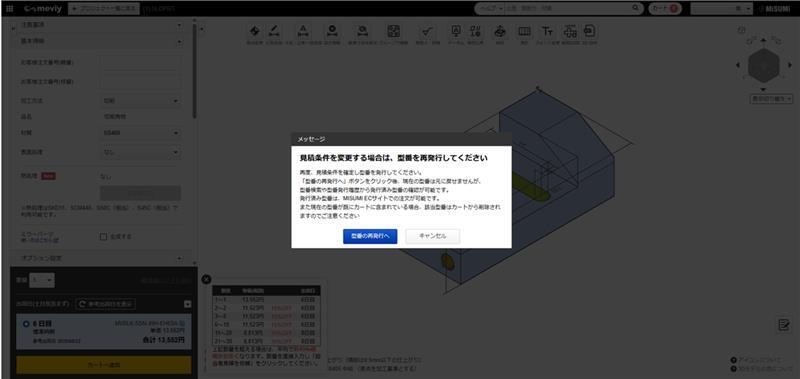Click the yellow カートへ追加 button
Image resolution: width=800 pixels, height=379 pixels.
(x=104, y=365)
